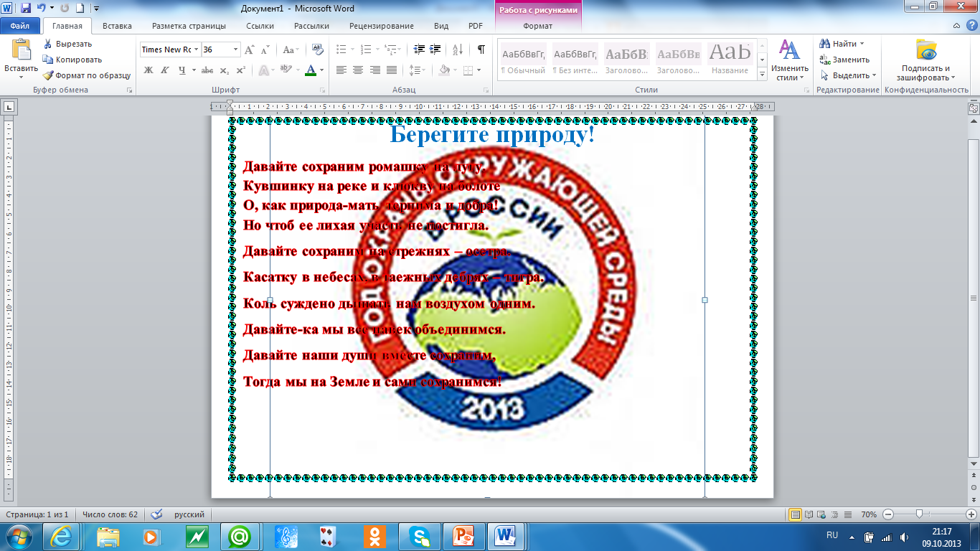Justify text alignment
The width and height of the screenshot is (980, 551).
(391, 70)
